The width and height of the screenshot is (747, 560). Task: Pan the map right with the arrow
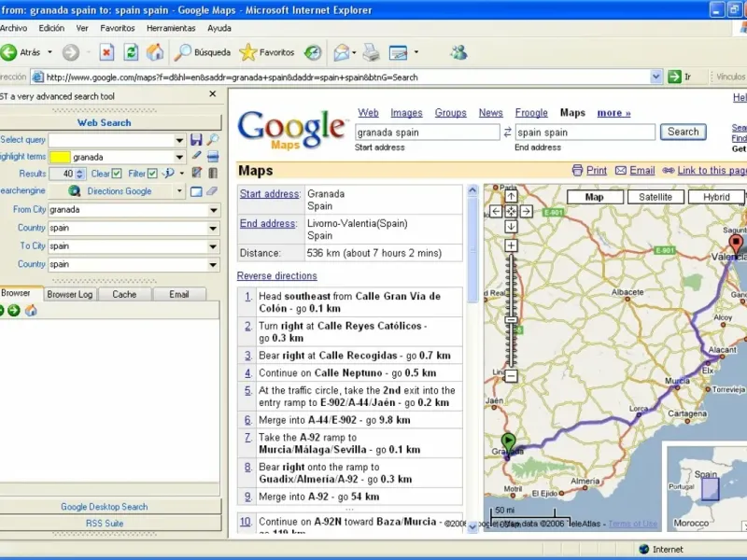coord(526,212)
